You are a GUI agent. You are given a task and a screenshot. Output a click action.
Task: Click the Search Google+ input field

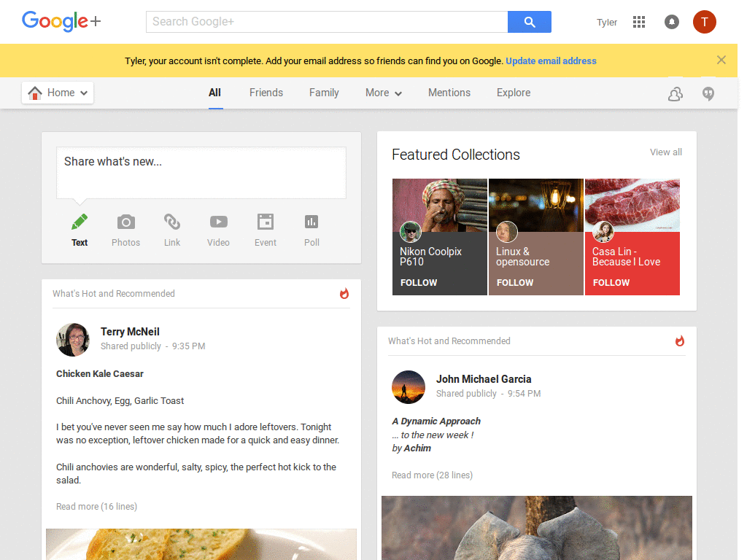coord(327,22)
